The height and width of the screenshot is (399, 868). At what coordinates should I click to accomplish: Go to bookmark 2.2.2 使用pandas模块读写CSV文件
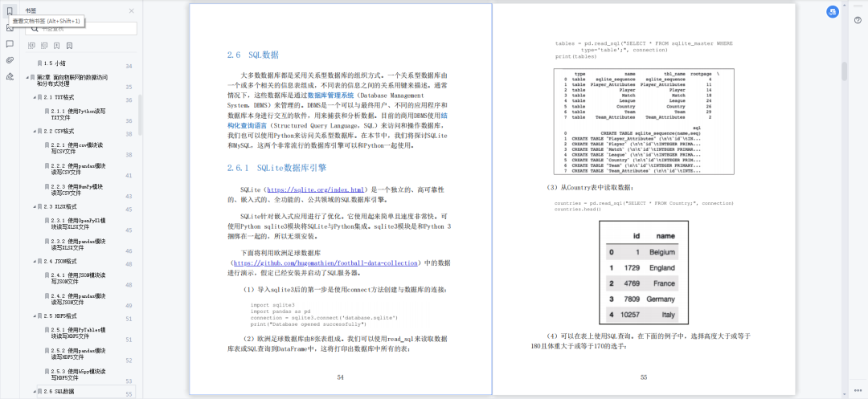[79, 169]
